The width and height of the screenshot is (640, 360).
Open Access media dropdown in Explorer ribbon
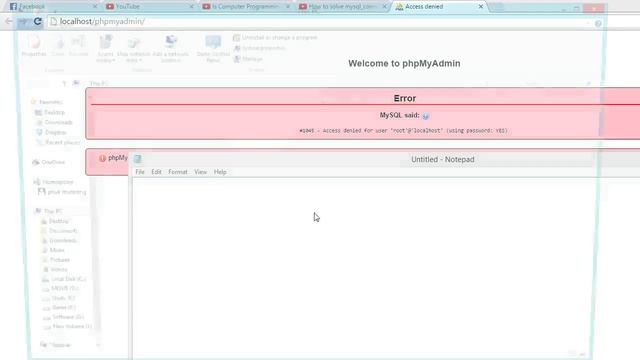(x=106, y=49)
